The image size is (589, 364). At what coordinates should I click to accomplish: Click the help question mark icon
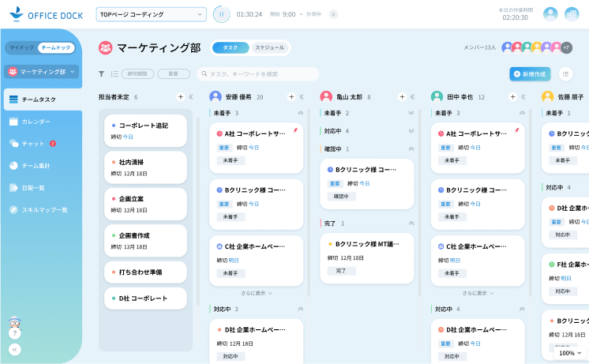pos(15,333)
